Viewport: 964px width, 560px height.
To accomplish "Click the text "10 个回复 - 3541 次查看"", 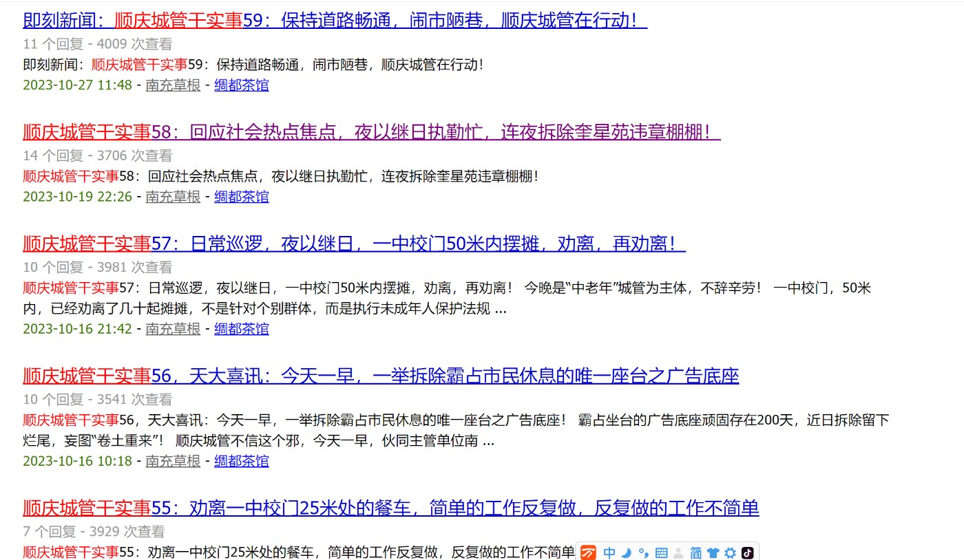I will [98, 399].
